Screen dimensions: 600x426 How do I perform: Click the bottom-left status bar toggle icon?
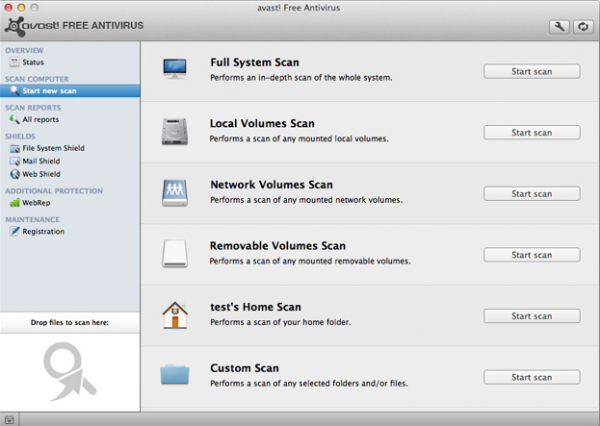[x=9, y=420]
